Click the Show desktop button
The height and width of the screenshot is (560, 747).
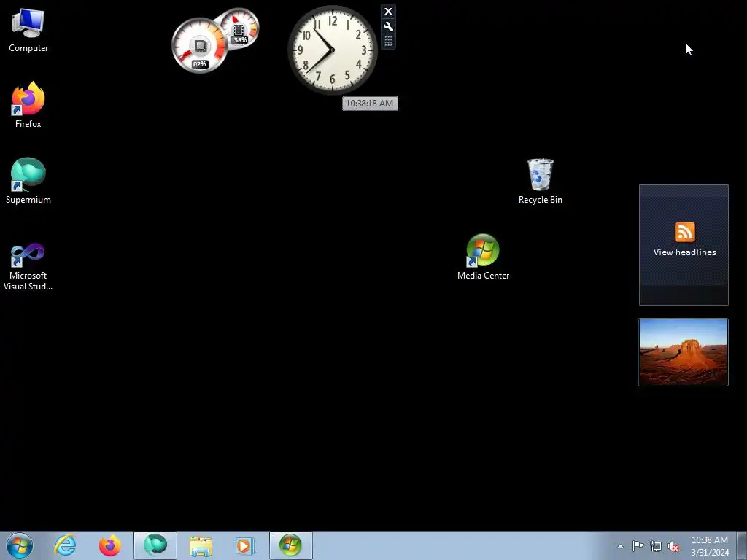[x=742, y=545]
